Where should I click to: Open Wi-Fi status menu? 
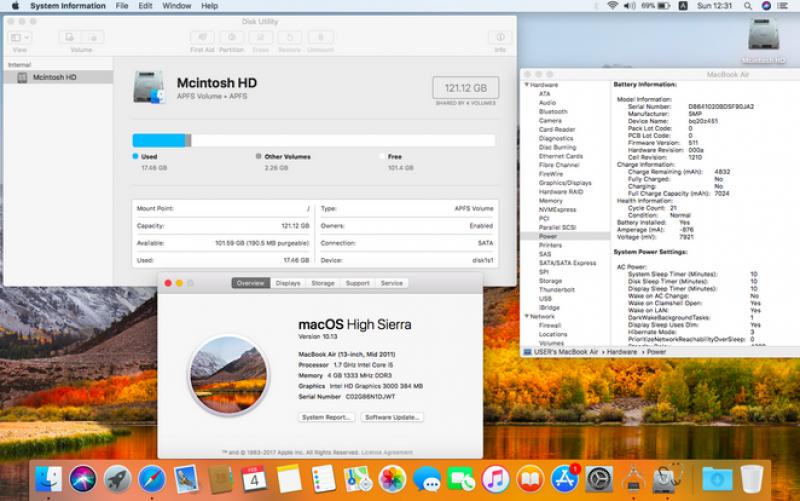tap(612, 6)
